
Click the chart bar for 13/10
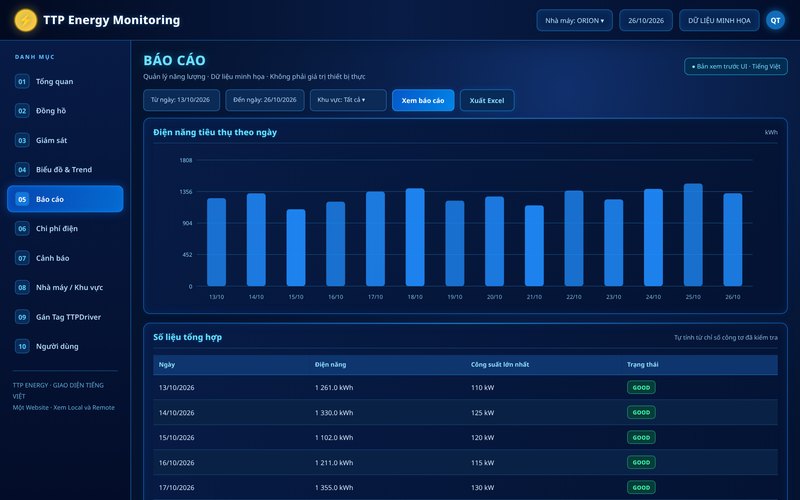click(x=216, y=242)
